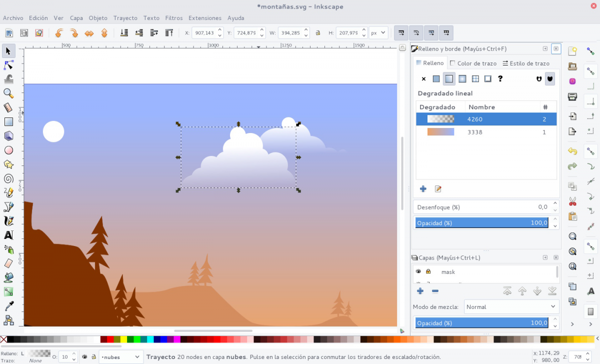Viewport: 600px width, 364px height.
Task: Choose the Ellipse tool
Action: pyautogui.click(x=8, y=150)
